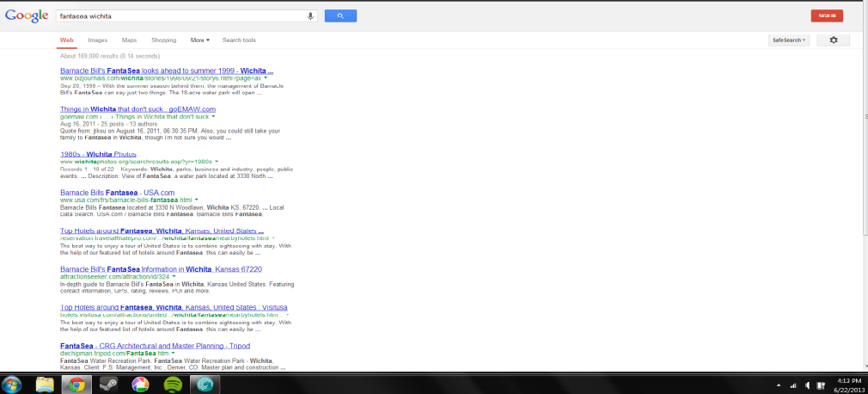Show hidden system tray icons
868x394 pixels.
coord(779,385)
